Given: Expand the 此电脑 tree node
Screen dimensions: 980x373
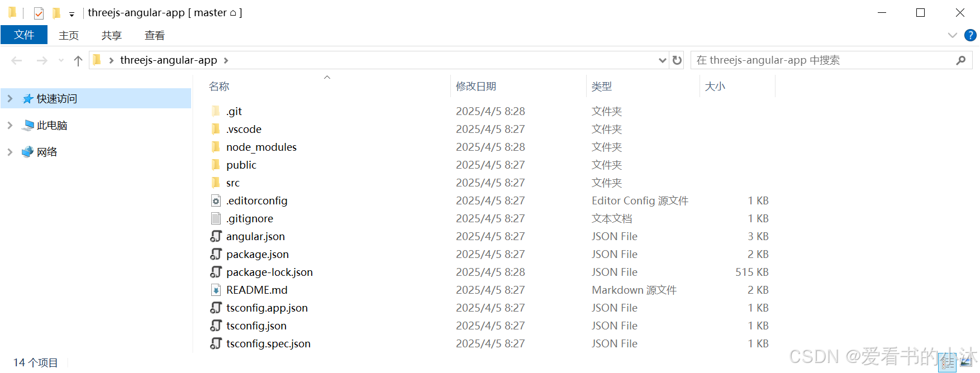Looking at the screenshot, I should [x=10, y=126].
